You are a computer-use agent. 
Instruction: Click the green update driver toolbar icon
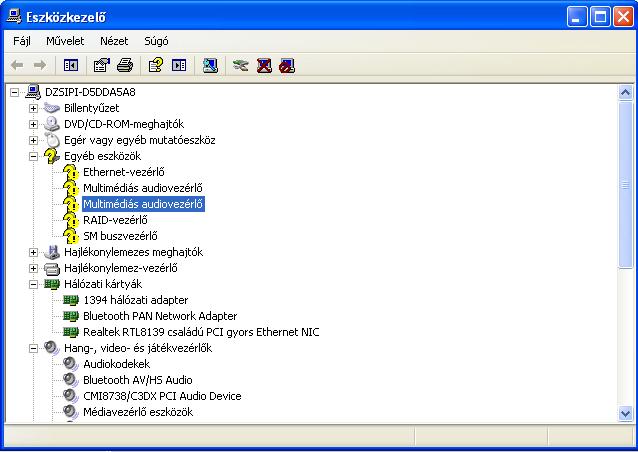(241, 65)
